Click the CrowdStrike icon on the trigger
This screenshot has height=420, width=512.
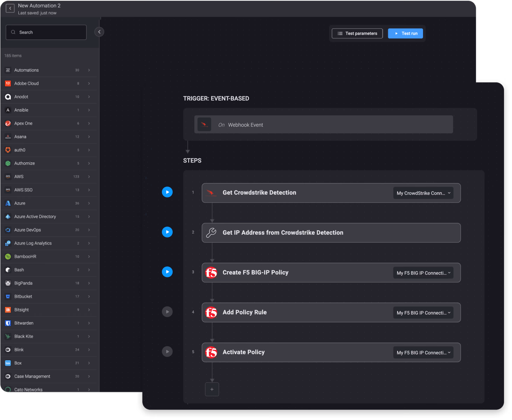click(204, 125)
